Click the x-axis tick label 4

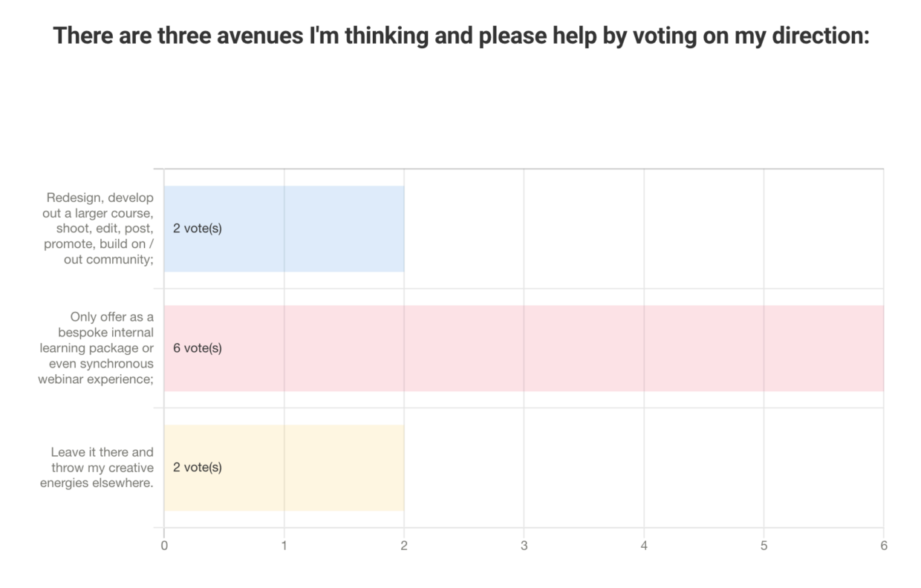(x=644, y=545)
